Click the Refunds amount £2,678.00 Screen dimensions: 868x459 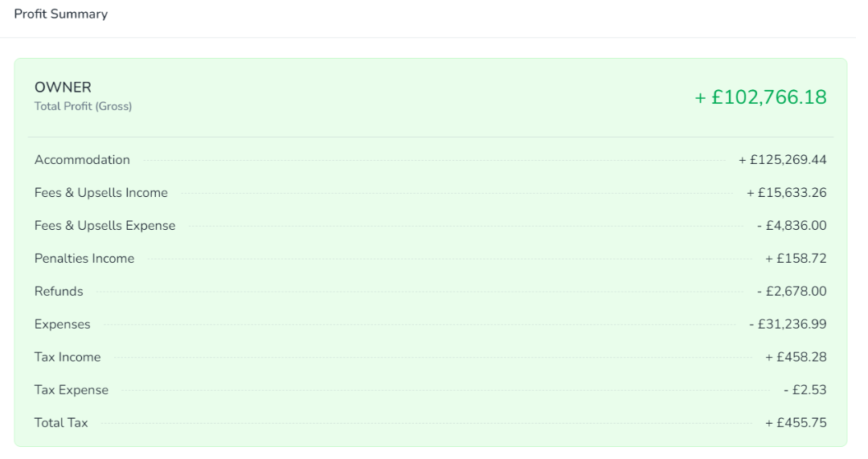pos(791,292)
